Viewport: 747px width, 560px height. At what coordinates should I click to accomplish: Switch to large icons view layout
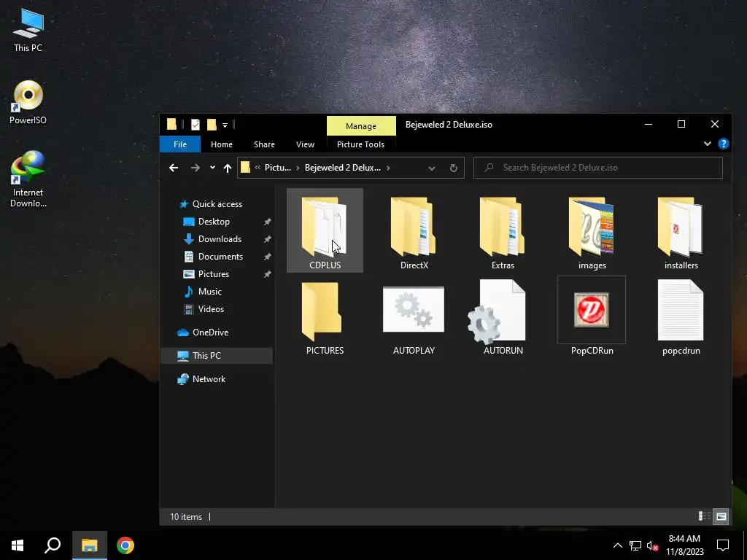[x=721, y=516]
